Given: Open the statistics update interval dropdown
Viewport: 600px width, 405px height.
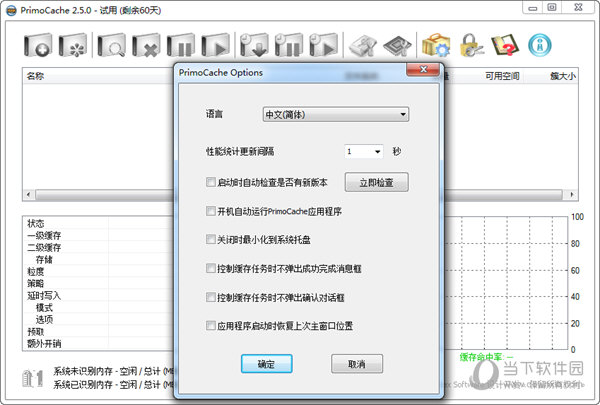Looking at the screenshot, I should (364, 152).
